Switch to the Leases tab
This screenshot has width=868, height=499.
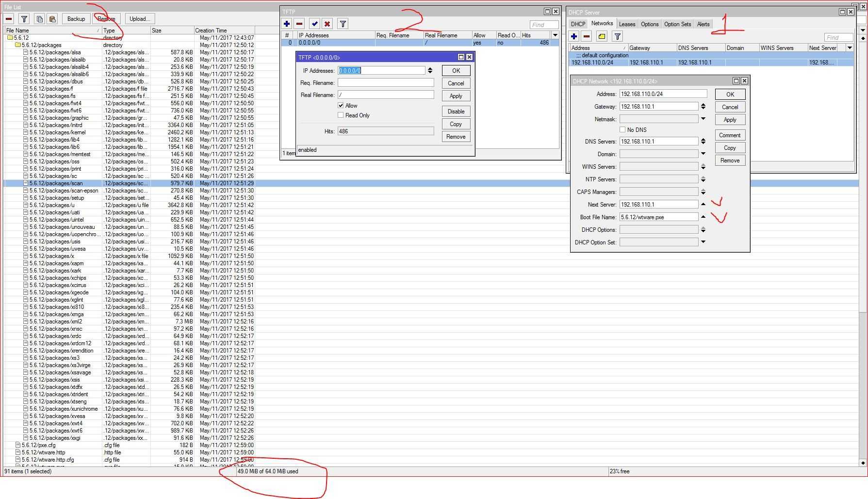coord(627,24)
